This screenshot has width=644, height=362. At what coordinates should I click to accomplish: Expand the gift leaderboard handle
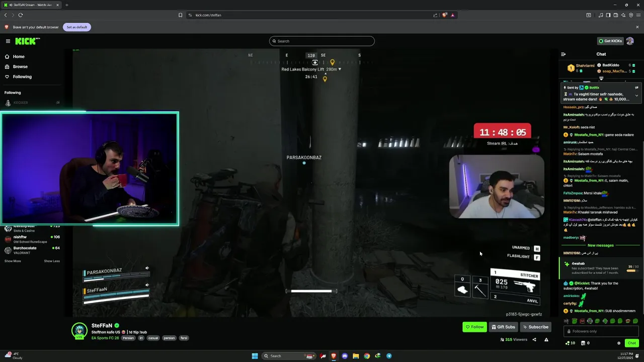point(601,78)
